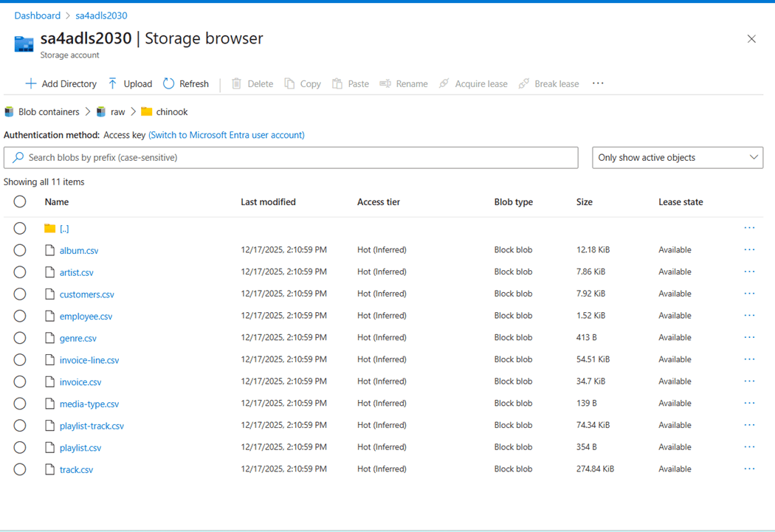Click Switch to Microsoft Entra user account
The height and width of the screenshot is (532, 775).
click(x=227, y=135)
